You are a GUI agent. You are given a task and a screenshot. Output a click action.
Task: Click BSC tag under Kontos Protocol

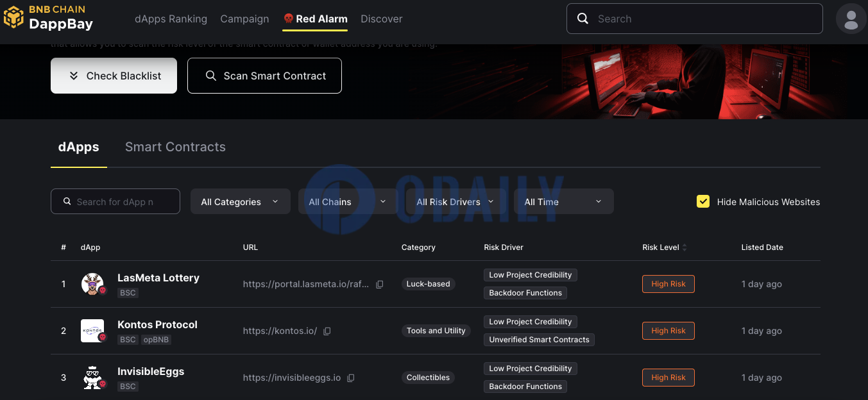coord(128,340)
